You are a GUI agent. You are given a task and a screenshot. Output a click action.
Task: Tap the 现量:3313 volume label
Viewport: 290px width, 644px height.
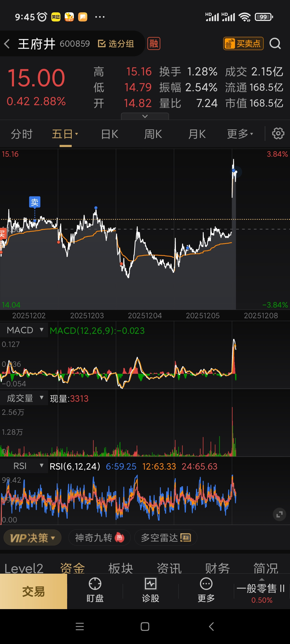pos(69,398)
